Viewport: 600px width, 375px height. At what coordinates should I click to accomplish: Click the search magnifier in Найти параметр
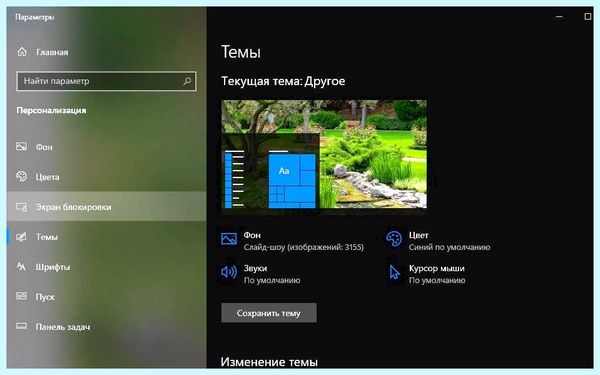pyautogui.click(x=187, y=81)
